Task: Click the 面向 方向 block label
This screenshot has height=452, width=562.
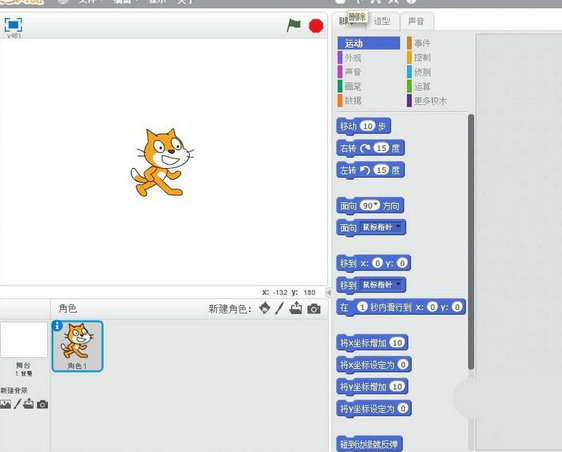Action: point(348,206)
